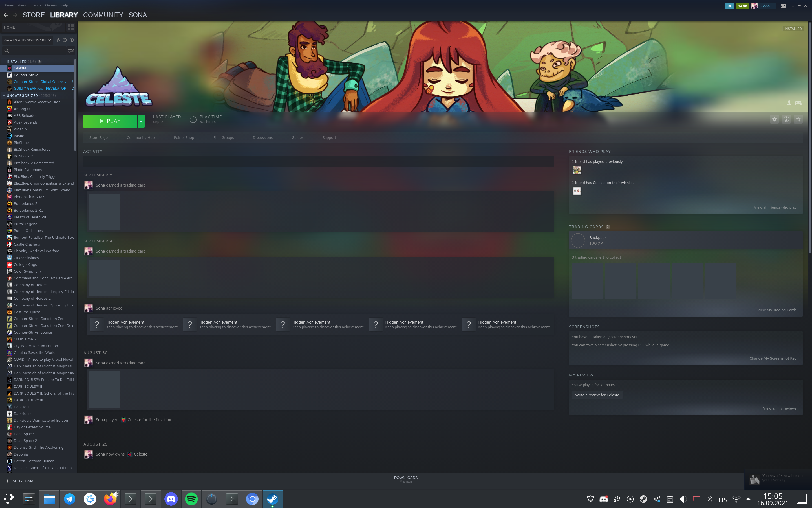Open Celeste manage settings gear icon

[775, 119]
